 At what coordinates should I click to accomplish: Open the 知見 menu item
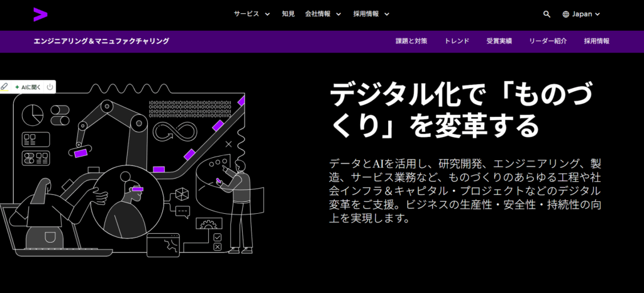click(x=288, y=14)
